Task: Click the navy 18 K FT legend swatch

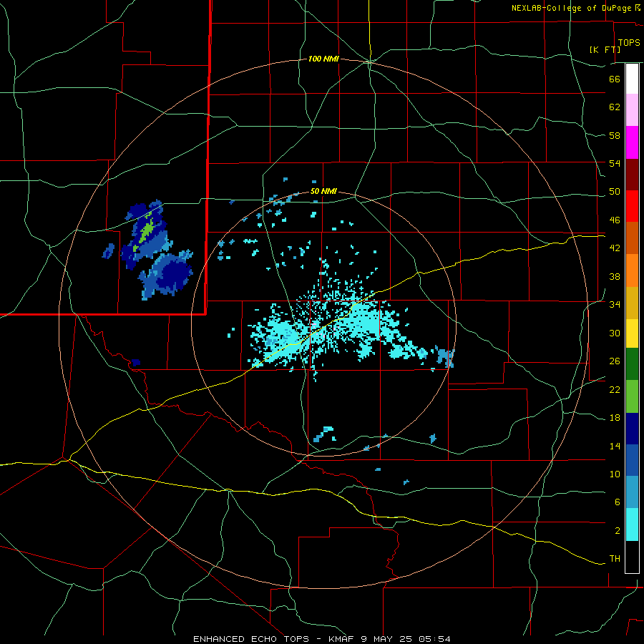Action: (x=632, y=429)
